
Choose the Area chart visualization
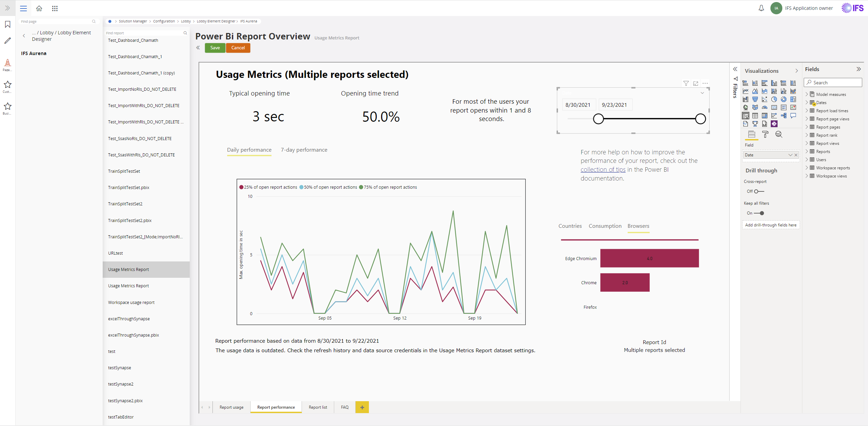(x=755, y=91)
